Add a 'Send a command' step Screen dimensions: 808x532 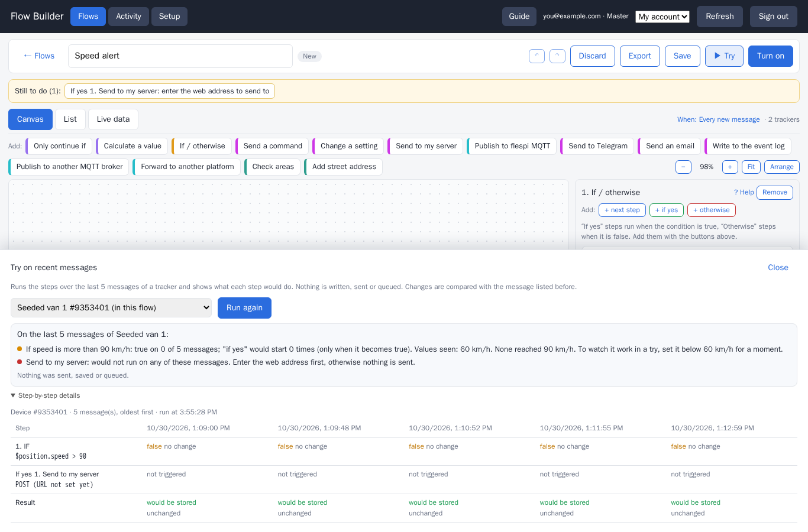tap(272, 146)
